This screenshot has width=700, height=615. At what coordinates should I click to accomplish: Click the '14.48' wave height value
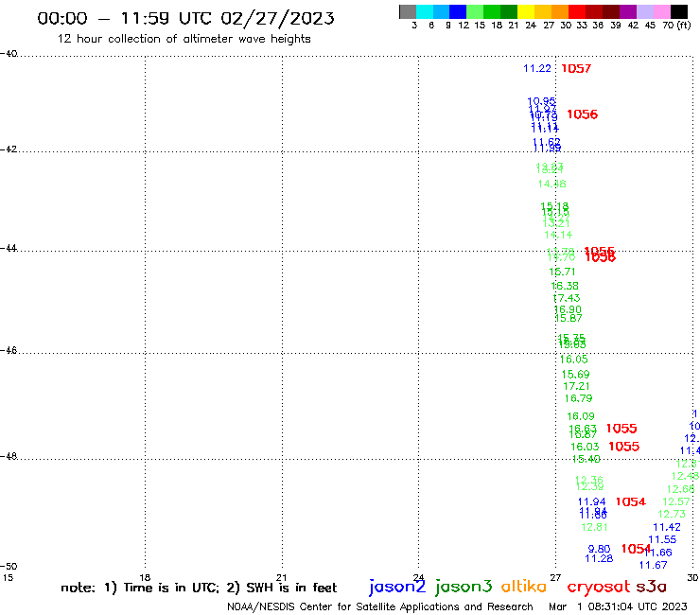[551, 184]
